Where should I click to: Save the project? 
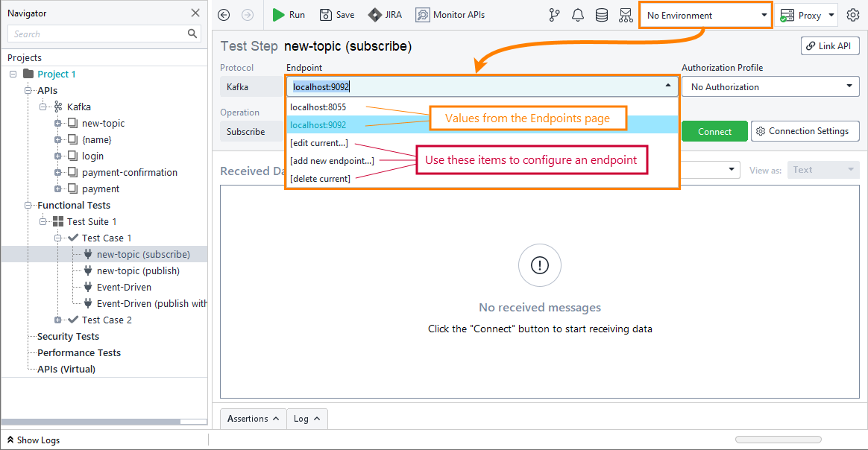(336, 14)
